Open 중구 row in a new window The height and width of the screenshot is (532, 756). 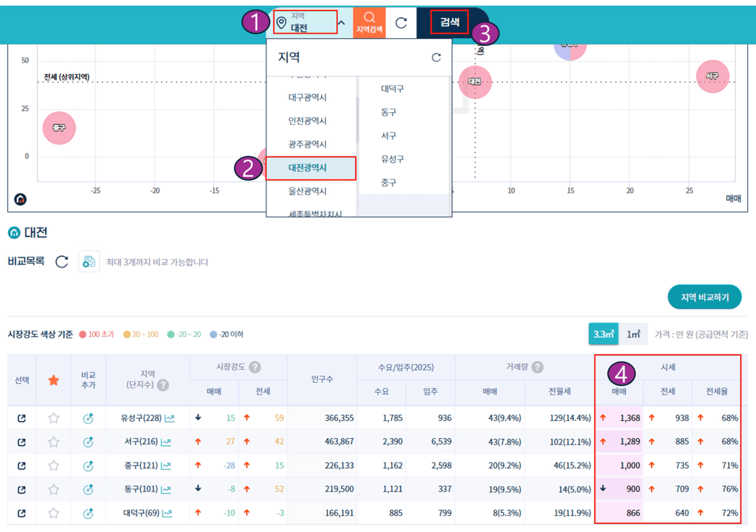pyautogui.click(x=22, y=465)
